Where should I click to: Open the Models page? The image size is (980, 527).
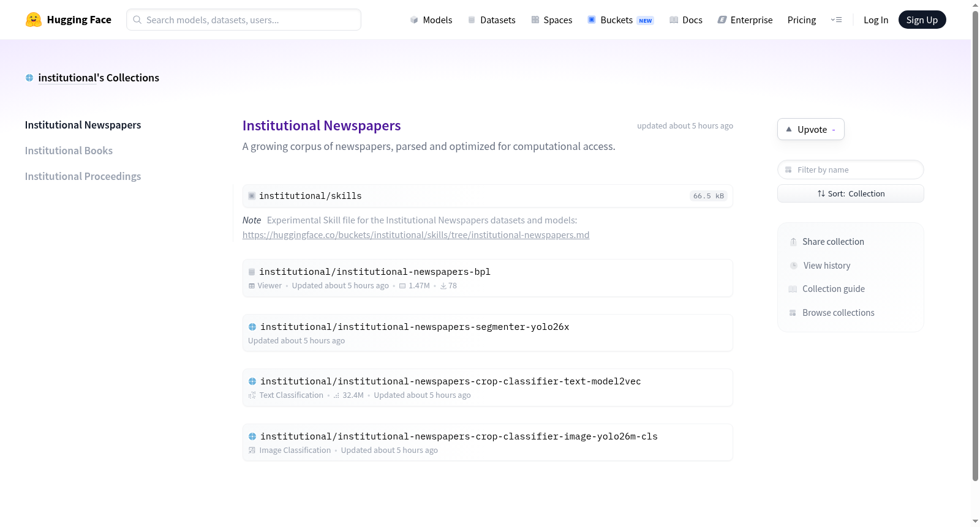click(431, 20)
